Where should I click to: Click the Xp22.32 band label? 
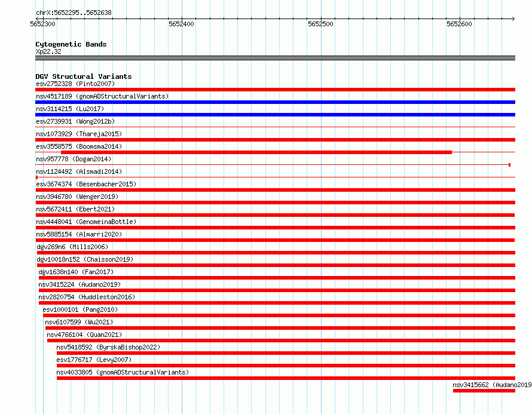coord(48,51)
